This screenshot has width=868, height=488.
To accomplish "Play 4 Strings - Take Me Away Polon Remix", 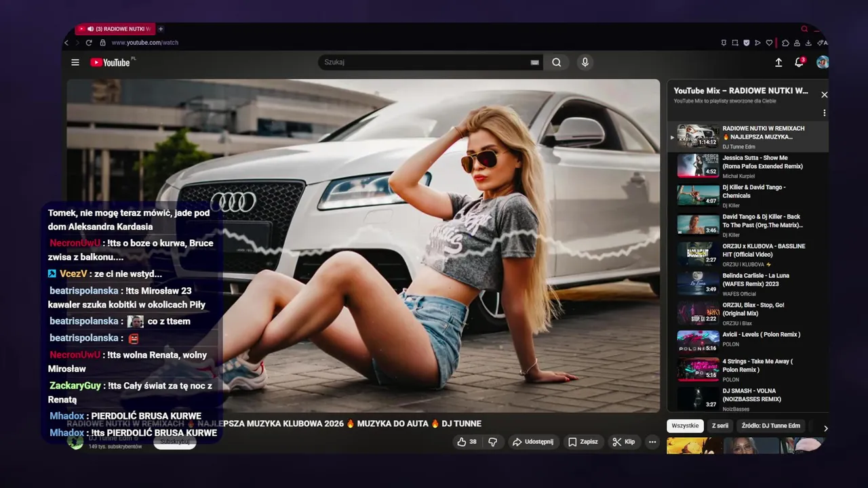I will (x=748, y=370).
